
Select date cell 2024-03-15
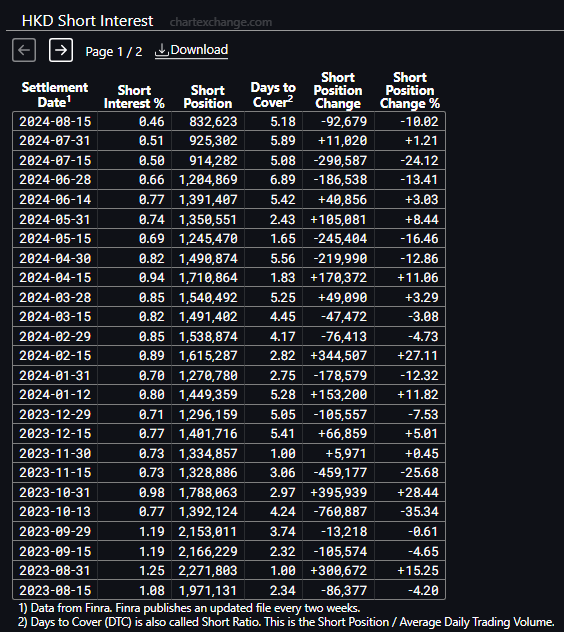[x=55, y=317]
